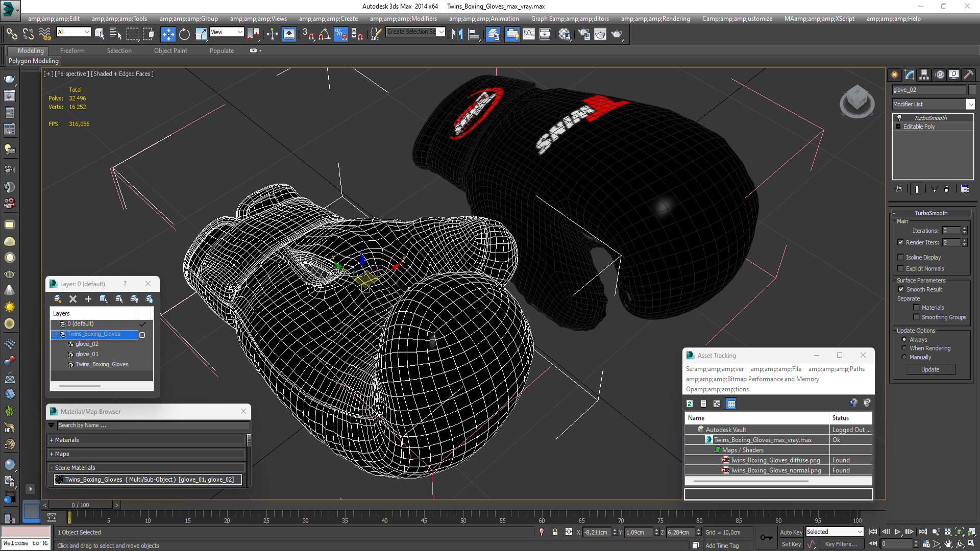Viewport: 980px width, 551px height.
Task: Toggle the Percent Snap icon
Action: [x=340, y=34]
